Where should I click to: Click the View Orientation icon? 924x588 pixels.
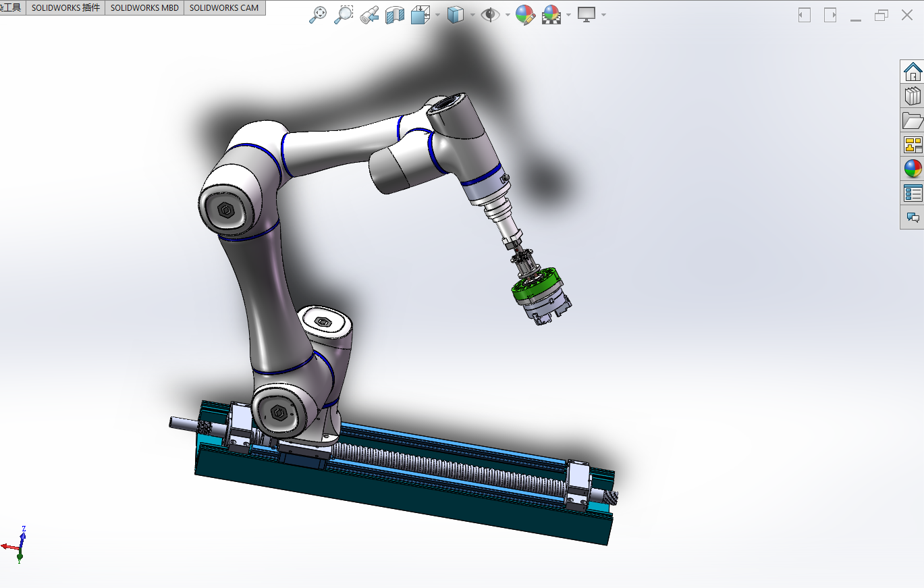point(420,15)
